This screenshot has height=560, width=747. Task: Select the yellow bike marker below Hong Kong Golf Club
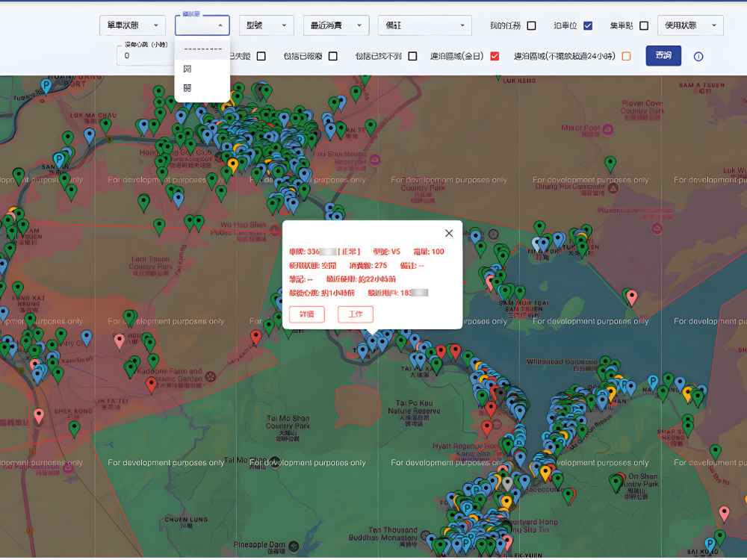click(x=232, y=165)
